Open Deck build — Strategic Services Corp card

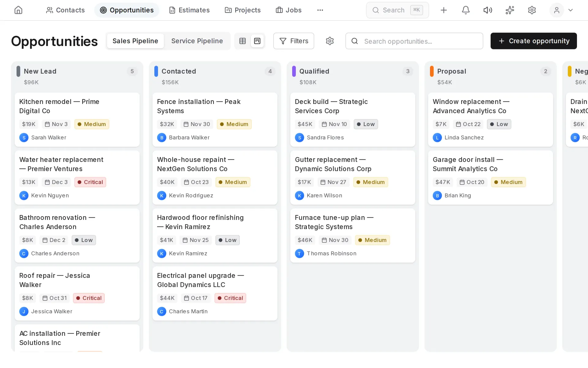pyautogui.click(x=353, y=120)
